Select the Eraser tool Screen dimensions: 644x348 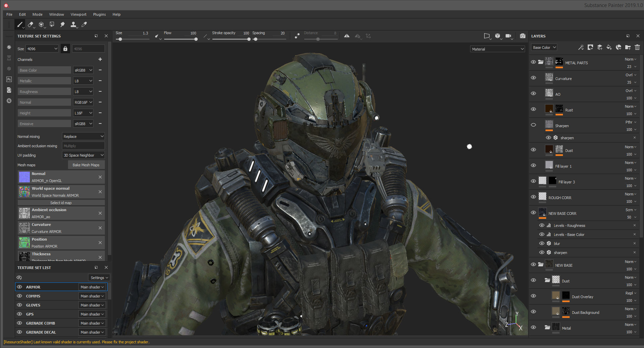coord(30,24)
